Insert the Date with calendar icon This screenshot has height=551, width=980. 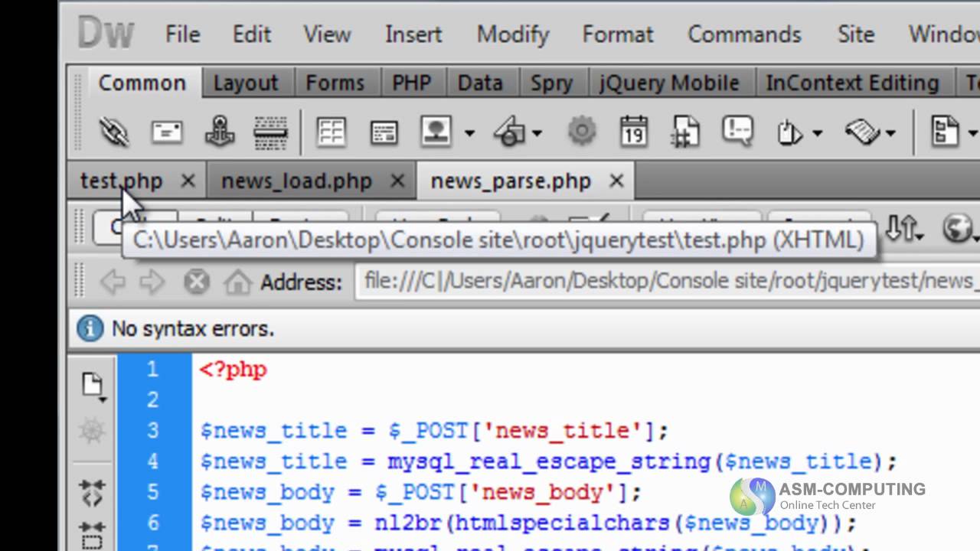[x=634, y=131]
